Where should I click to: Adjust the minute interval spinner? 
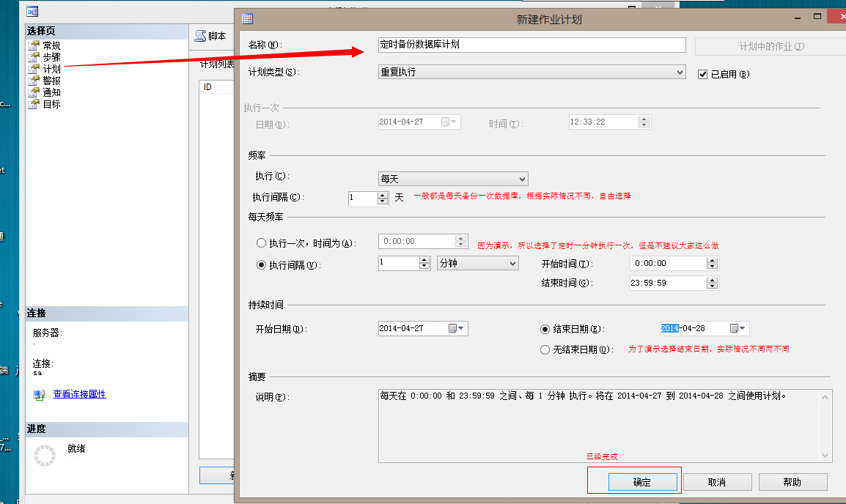[424, 263]
